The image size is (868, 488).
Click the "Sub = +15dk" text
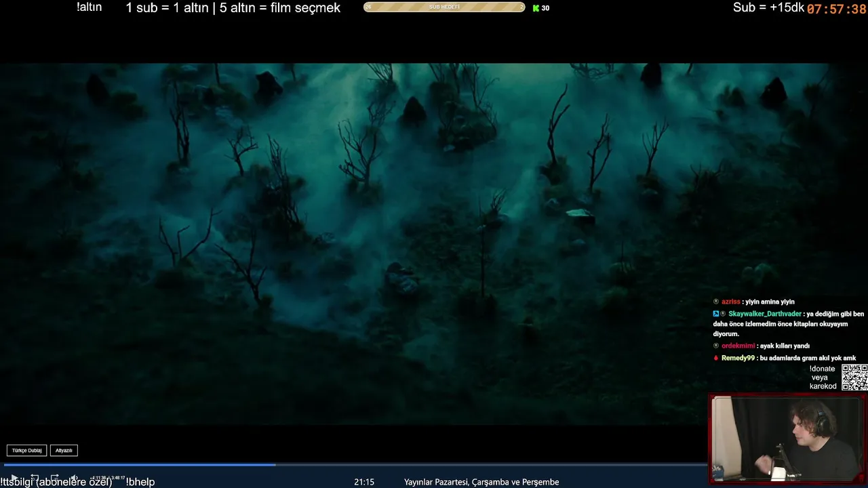(768, 7)
